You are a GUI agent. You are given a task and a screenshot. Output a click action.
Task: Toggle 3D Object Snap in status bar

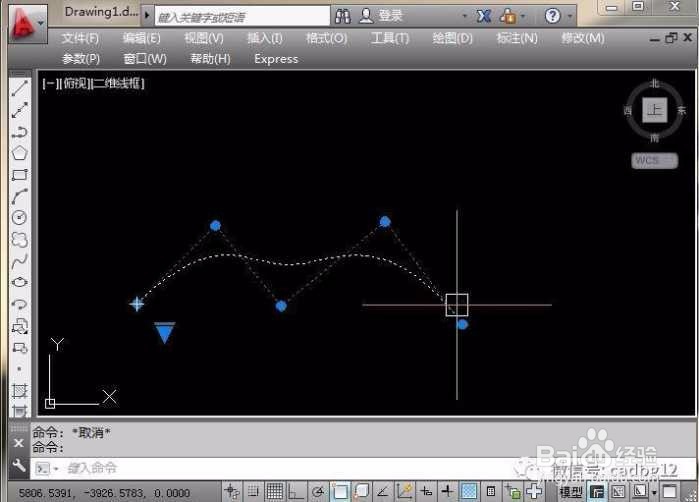tap(362, 492)
